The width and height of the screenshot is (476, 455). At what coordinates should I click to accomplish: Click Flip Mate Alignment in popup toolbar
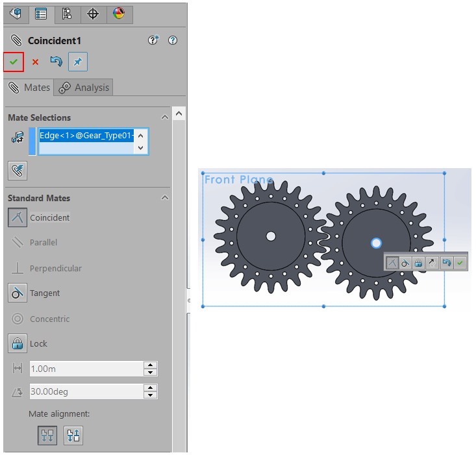pyautogui.click(x=432, y=263)
